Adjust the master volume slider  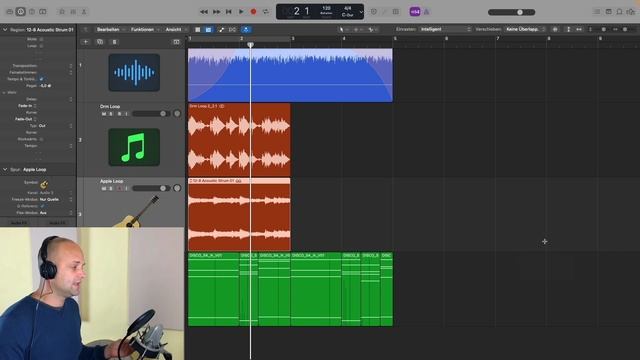point(511,12)
